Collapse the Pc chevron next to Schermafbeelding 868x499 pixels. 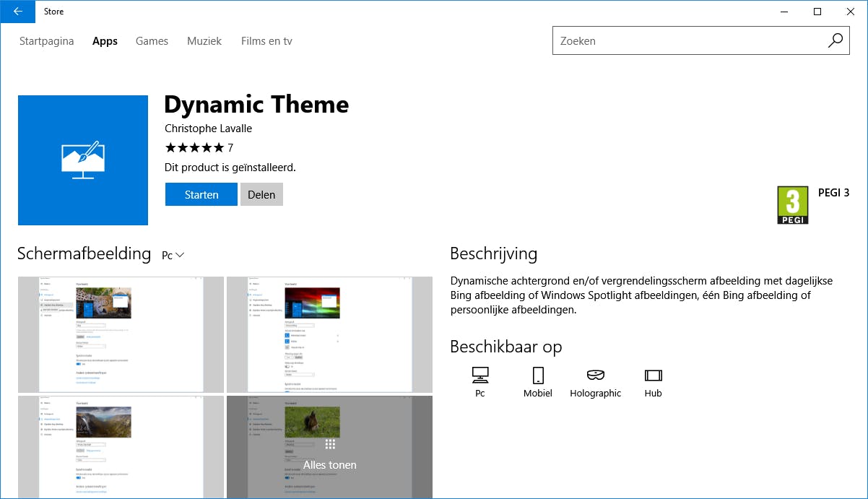(179, 255)
